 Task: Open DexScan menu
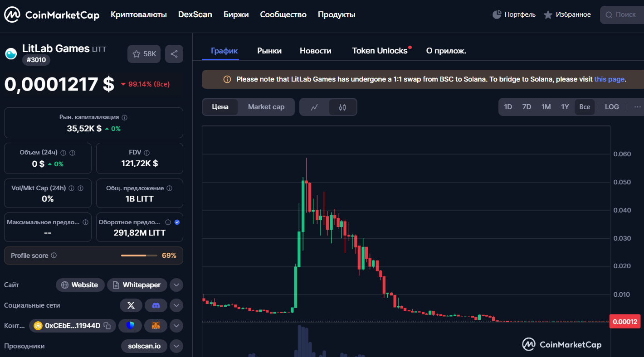point(195,14)
